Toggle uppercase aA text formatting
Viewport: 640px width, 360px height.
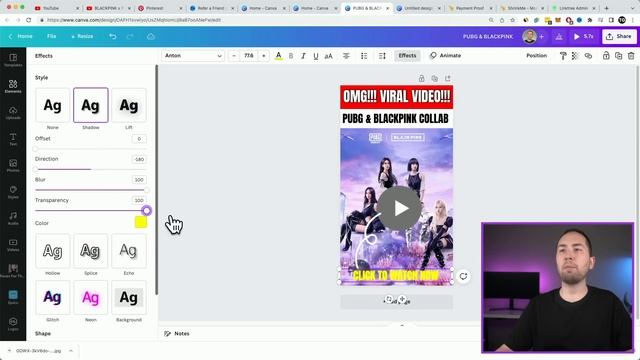329,56
